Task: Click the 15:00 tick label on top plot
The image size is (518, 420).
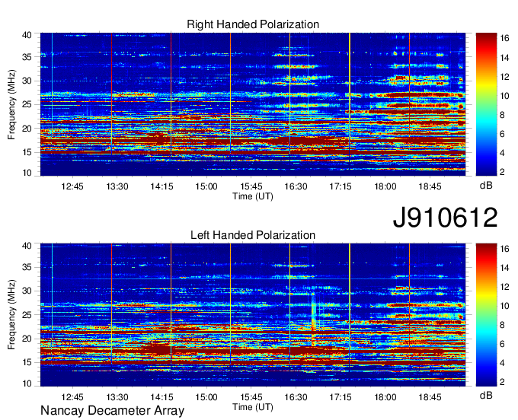Action: click(206, 186)
